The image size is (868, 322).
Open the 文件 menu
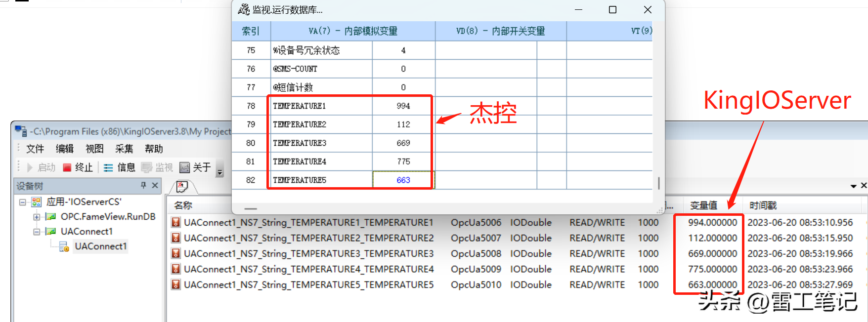35,149
